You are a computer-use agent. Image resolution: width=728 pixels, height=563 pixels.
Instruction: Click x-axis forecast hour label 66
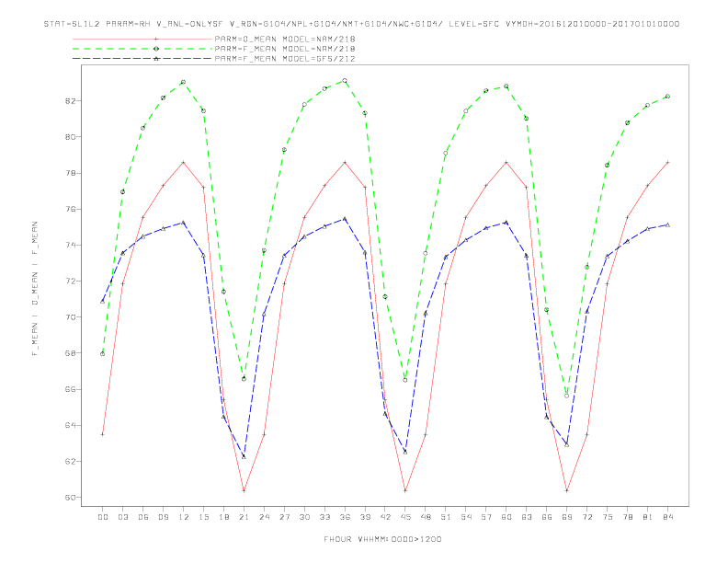547,517
